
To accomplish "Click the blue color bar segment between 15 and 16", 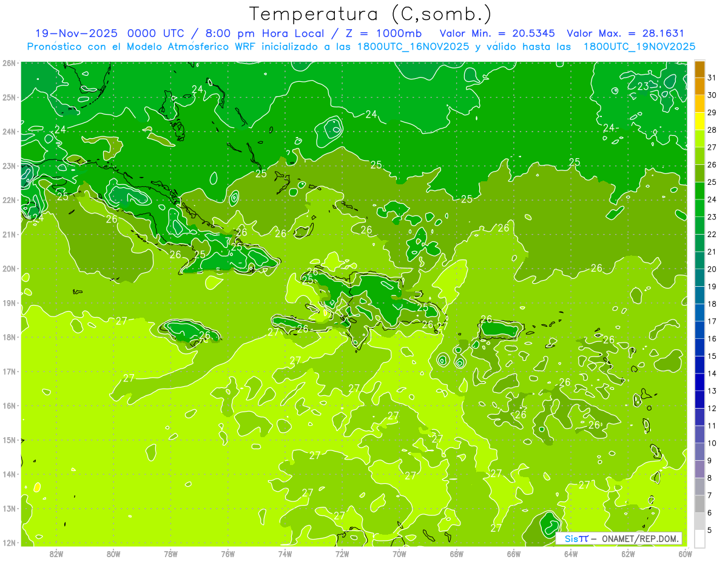I will point(699,347).
